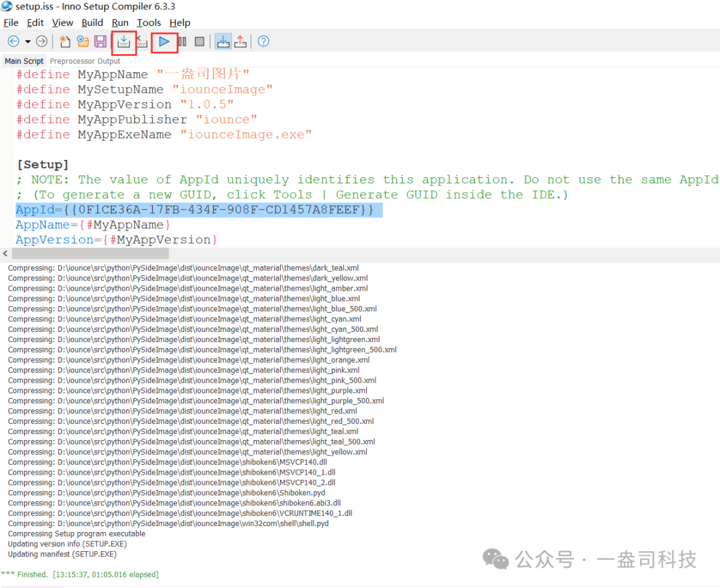Image resolution: width=720 pixels, height=588 pixels.
Task: Switch to the Main Script tab
Action: (24, 61)
